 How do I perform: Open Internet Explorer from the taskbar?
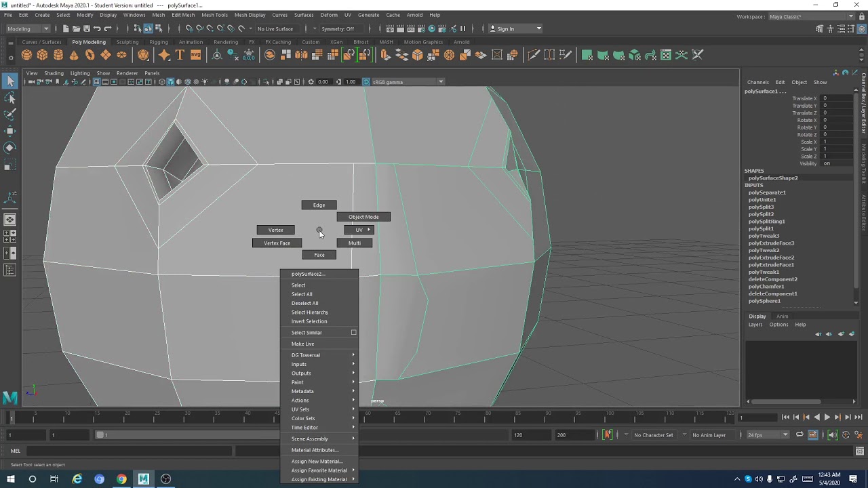click(77, 479)
